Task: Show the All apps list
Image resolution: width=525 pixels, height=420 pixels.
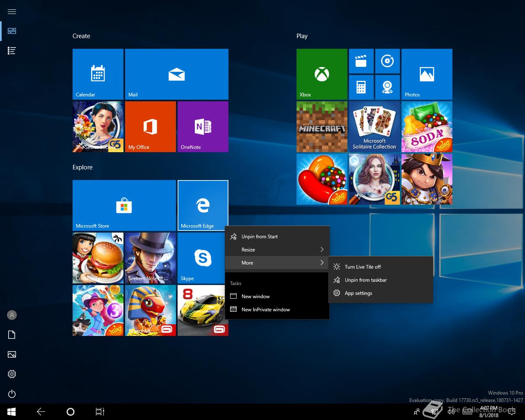Action: [x=12, y=51]
